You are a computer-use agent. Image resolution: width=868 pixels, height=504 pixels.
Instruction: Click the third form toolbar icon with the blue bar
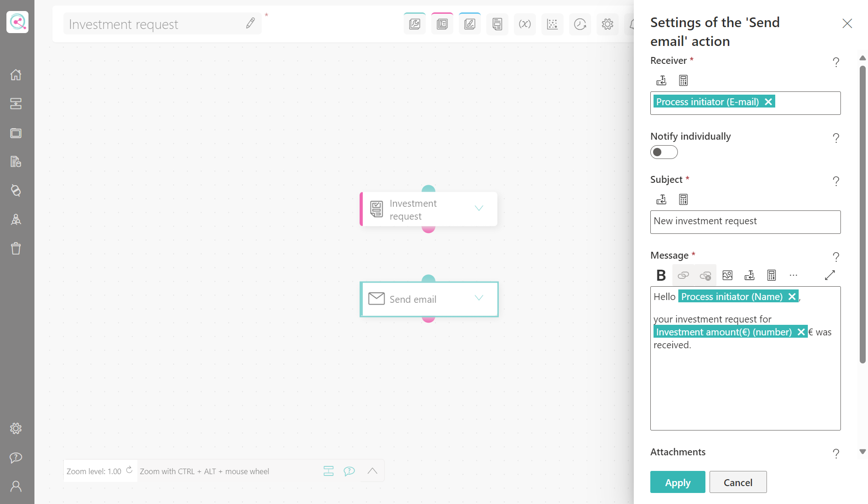(470, 24)
